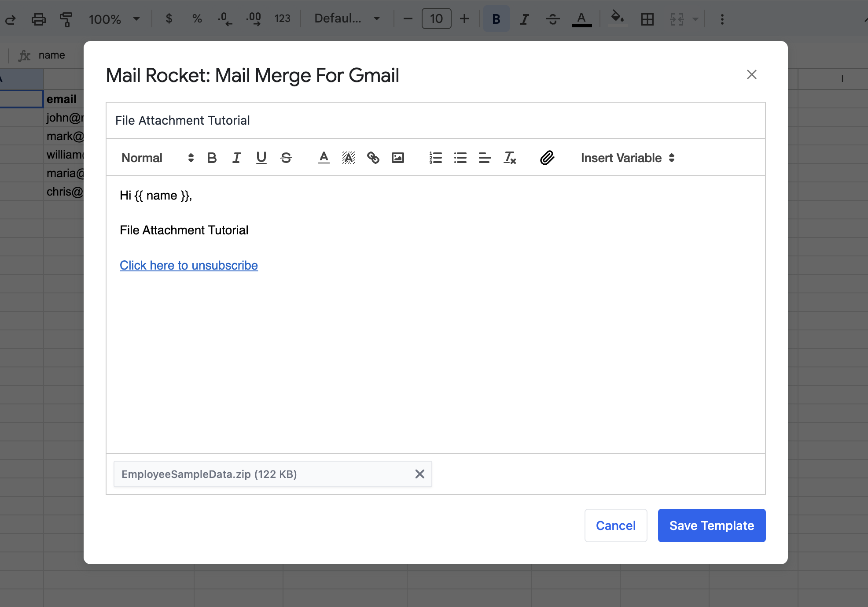Viewport: 868px width, 607px height.
Task: Insert a bulleted list
Action: pos(460,158)
